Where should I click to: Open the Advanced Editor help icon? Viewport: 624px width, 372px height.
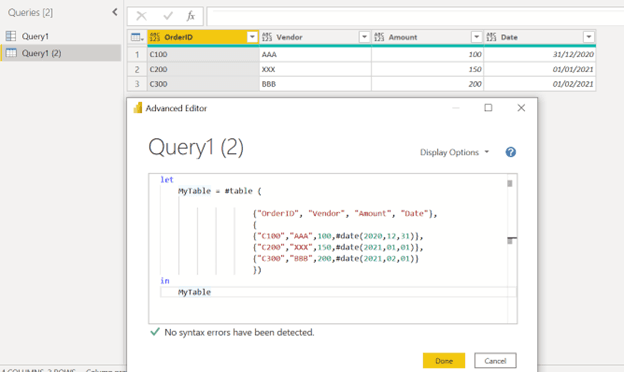tap(511, 152)
